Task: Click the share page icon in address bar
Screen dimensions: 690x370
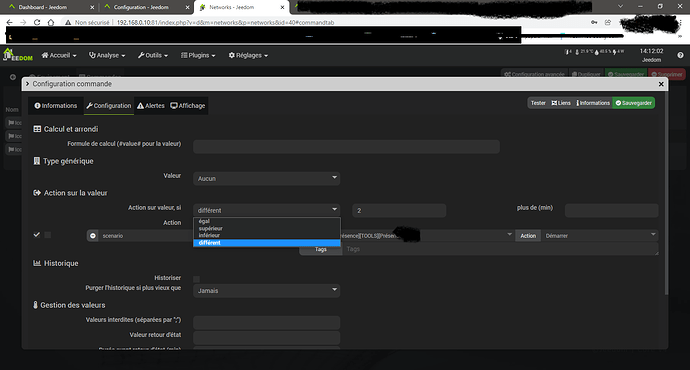Action: (608, 22)
